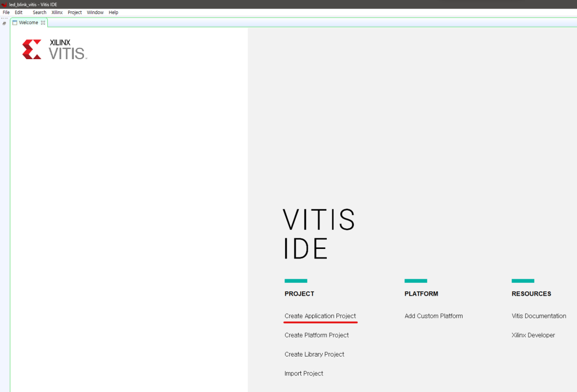Image resolution: width=577 pixels, height=392 pixels.
Task: Close the Welcome tab
Action: pyautogui.click(x=43, y=23)
